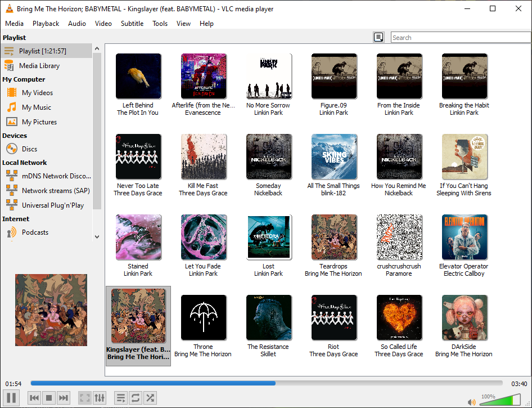Skip to the next track
The height and width of the screenshot is (408, 532).
tap(64, 397)
